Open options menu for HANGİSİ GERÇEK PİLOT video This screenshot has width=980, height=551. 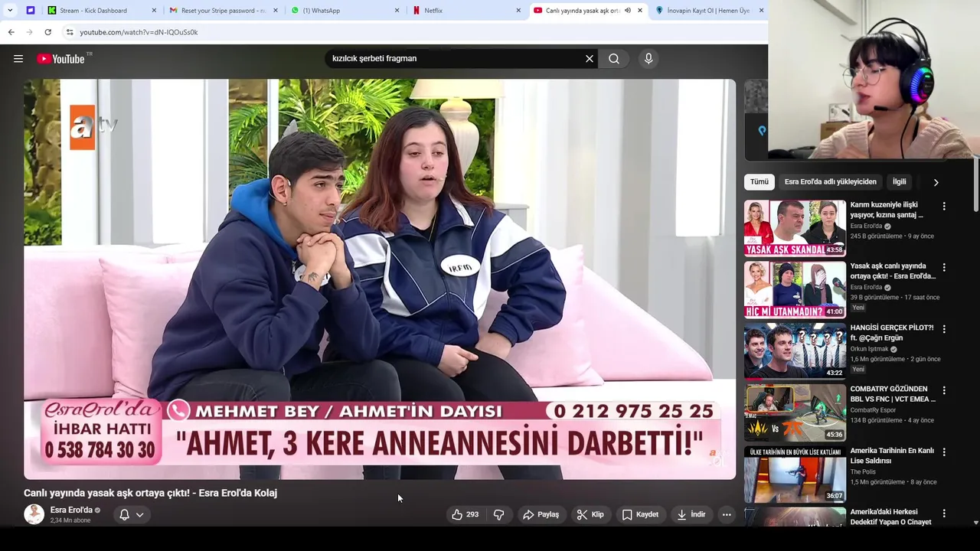point(944,329)
